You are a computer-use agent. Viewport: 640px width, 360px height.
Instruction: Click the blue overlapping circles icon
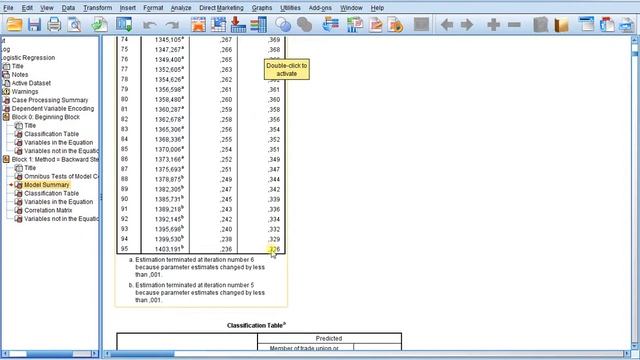click(x=283, y=24)
